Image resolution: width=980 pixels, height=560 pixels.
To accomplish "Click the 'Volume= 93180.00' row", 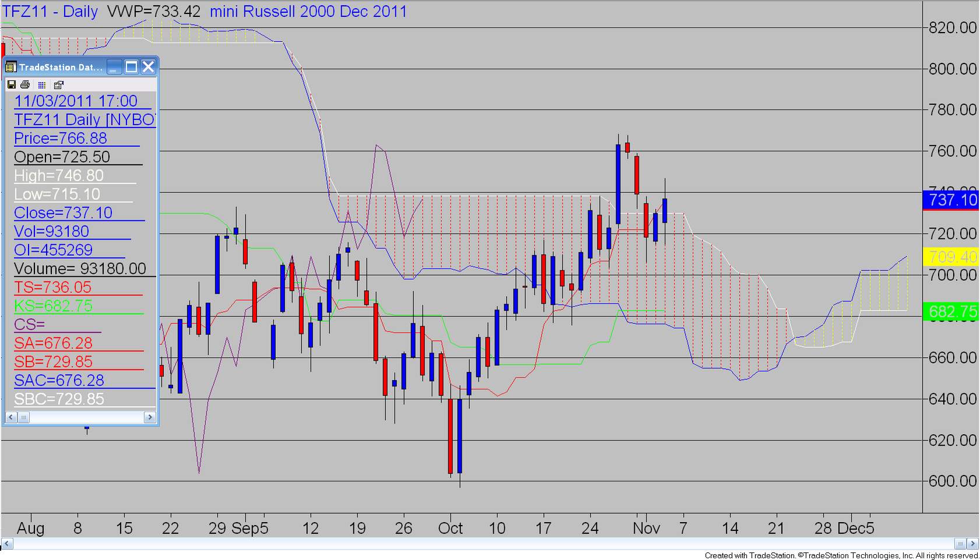I will point(85,269).
